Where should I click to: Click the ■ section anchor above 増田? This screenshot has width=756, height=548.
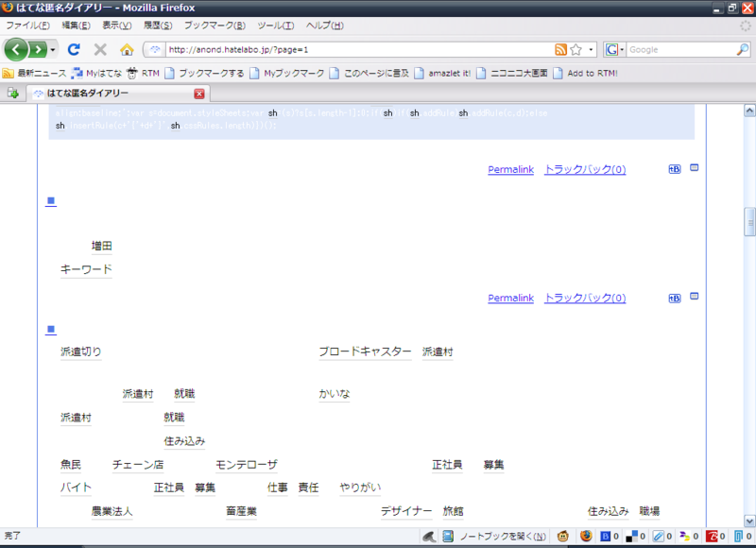51,201
